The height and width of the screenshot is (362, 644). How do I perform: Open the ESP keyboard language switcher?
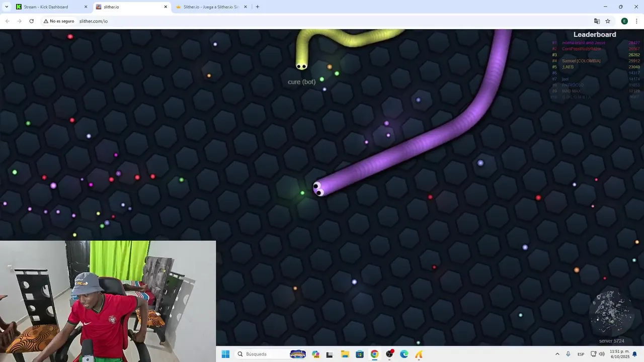581,354
